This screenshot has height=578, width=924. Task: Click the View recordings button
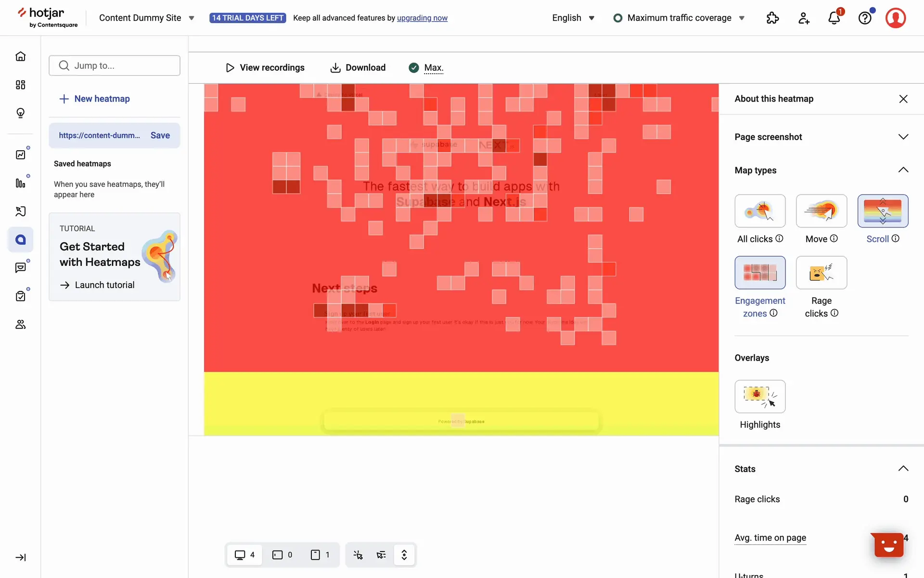coord(265,68)
